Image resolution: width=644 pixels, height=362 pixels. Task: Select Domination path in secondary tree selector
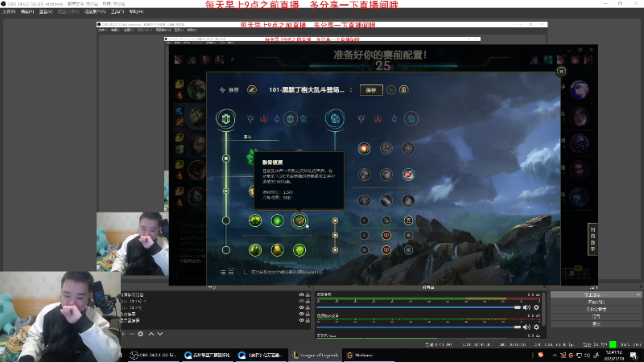[378, 119]
